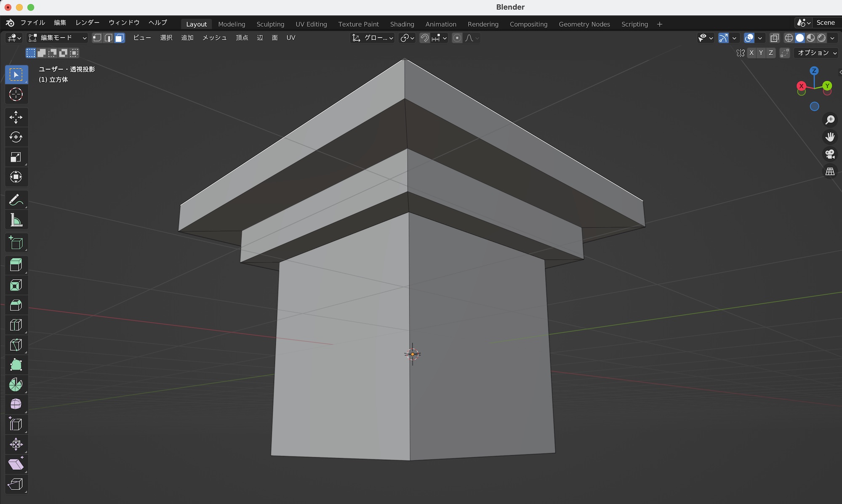Image resolution: width=842 pixels, height=504 pixels.
Task: Click the blue Z axis gizmo
Action: coord(814,71)
